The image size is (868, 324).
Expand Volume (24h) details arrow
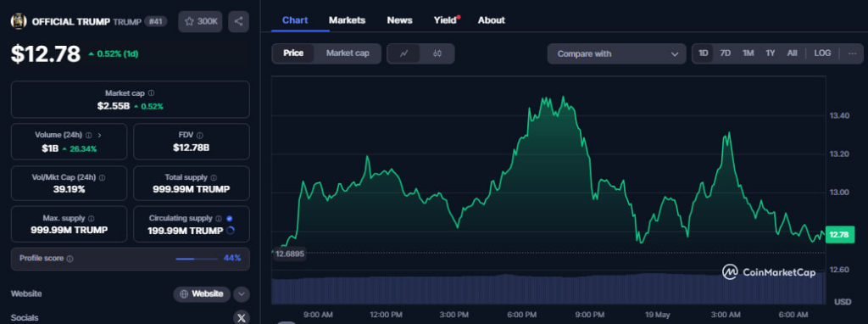(99, 135)
